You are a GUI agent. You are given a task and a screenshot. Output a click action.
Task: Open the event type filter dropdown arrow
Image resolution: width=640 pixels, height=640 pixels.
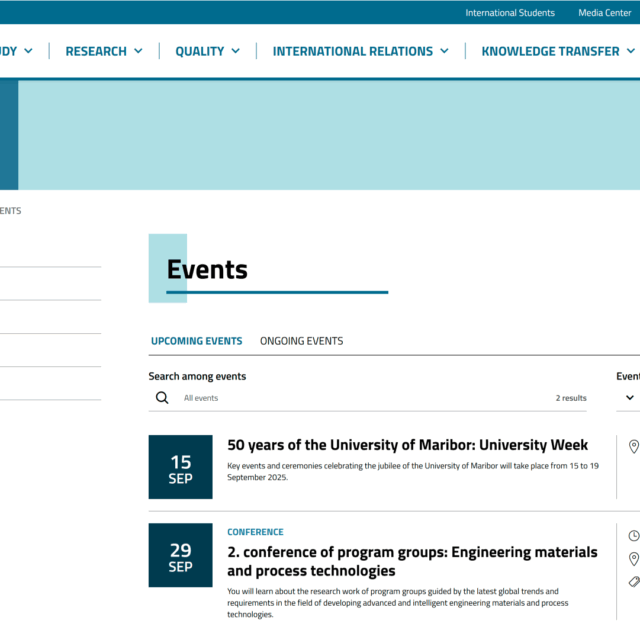[x=630, y=398]
